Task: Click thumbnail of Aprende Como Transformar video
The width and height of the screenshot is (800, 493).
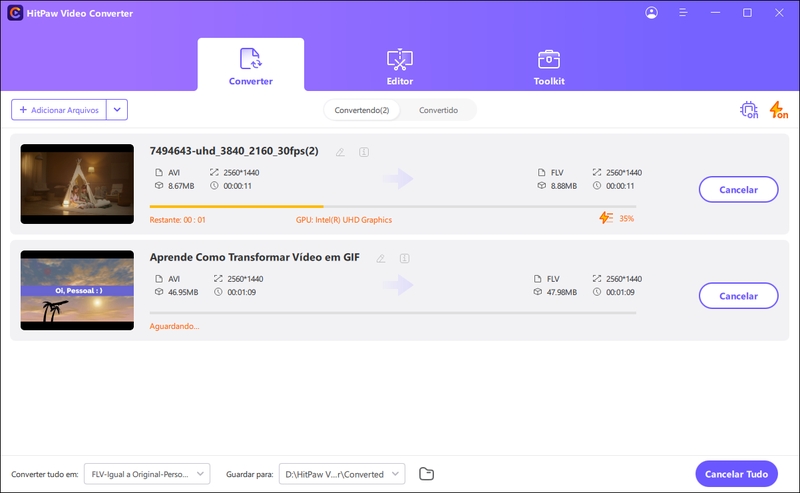Action: click(x=77, y=290)
